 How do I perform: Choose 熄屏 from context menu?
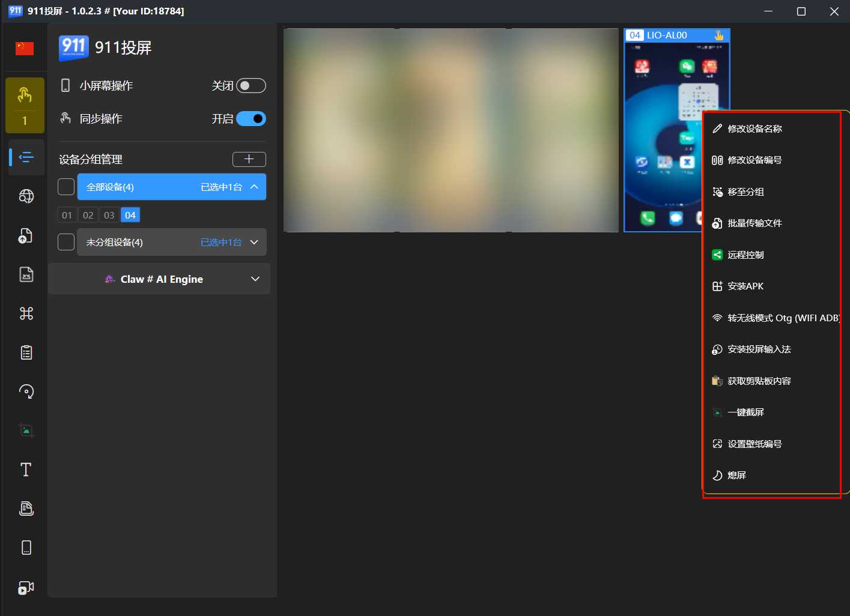tap(771, 475)
